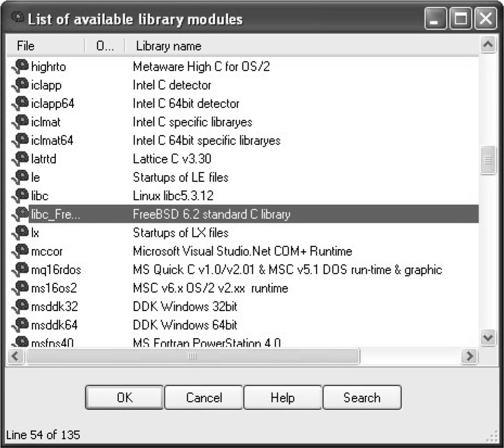Image resolution: width=504 pixels, height=448 pixels.
Task: Select MS Quick C DOS run-time row
Action: click(x=243, y=269)
